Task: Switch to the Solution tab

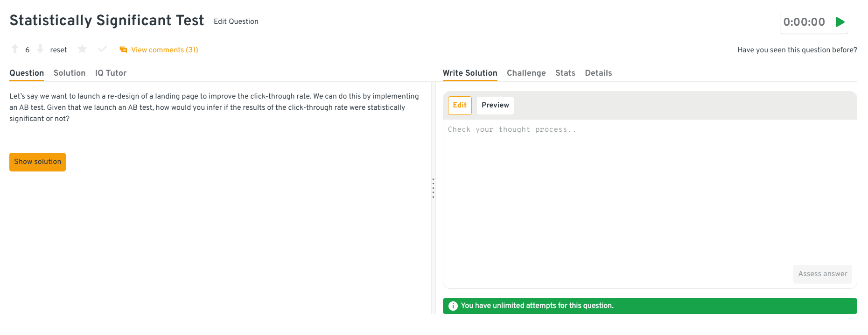Action: tap(70, 73)
